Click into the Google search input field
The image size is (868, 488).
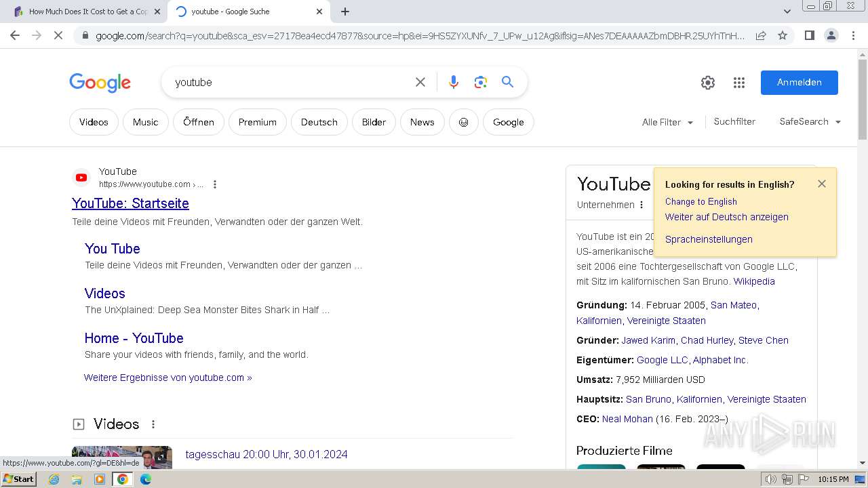[x=290, y=82]
